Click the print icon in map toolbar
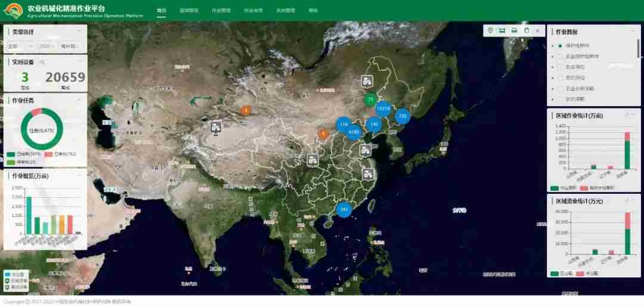The image size is (644, 307). point(514,30)
